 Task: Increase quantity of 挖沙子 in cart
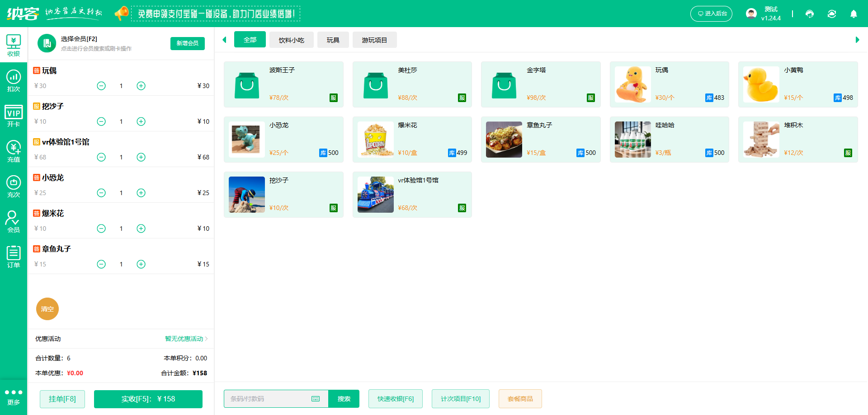(141, 121)
